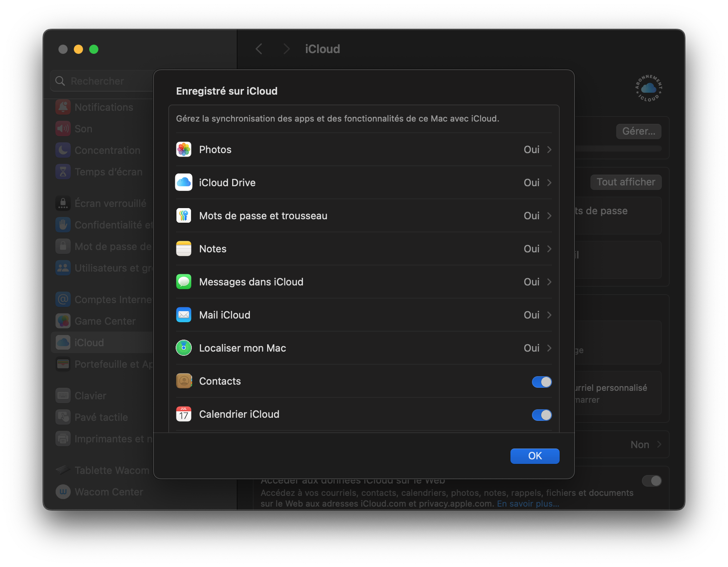Click the Comptes Internet @ icon

click(x=63, y=300)
